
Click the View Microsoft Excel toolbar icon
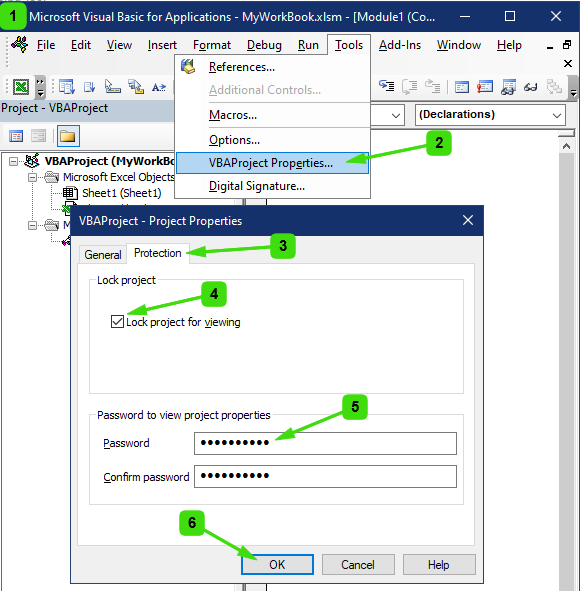[x=21, y=87]
